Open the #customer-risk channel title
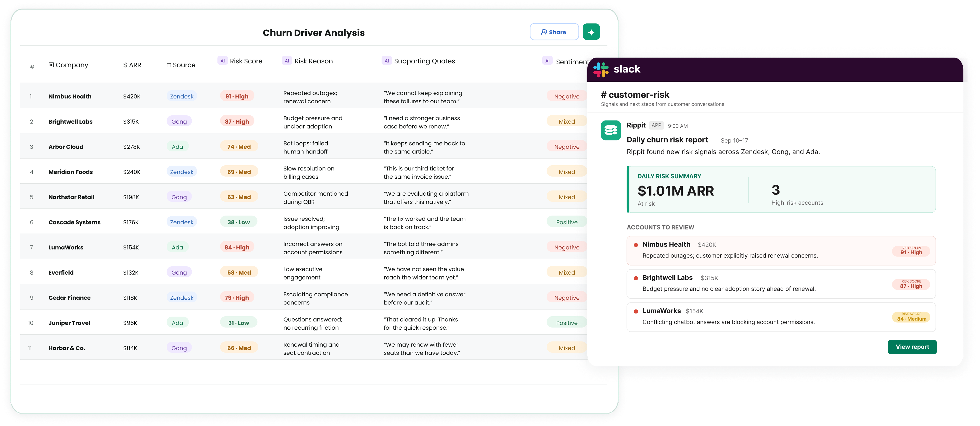Screen dimensions: 980x426 (635, 95)
